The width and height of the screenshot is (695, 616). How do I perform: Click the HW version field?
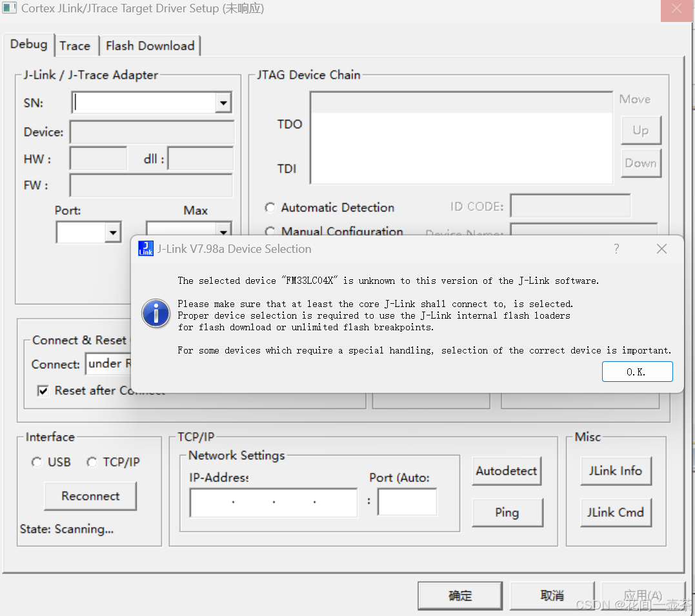[x=98, y=159]
